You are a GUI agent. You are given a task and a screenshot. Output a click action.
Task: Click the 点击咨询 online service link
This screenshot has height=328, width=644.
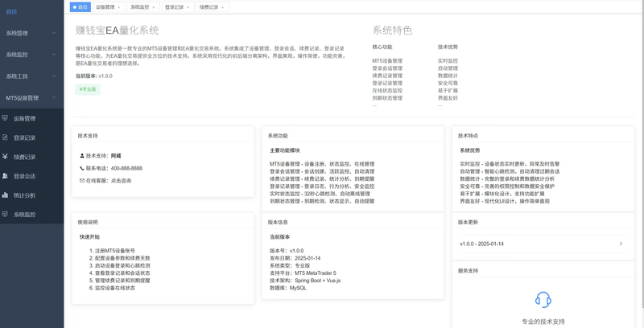[x=121, y=181]
